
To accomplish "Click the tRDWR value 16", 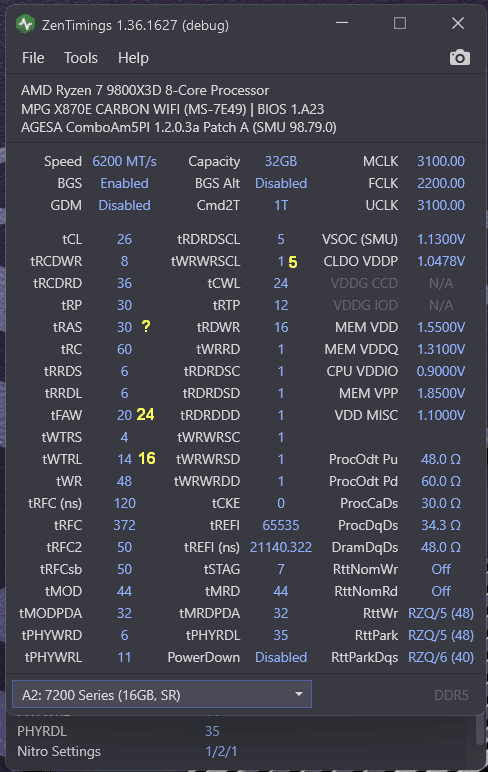I will [281, 327].
